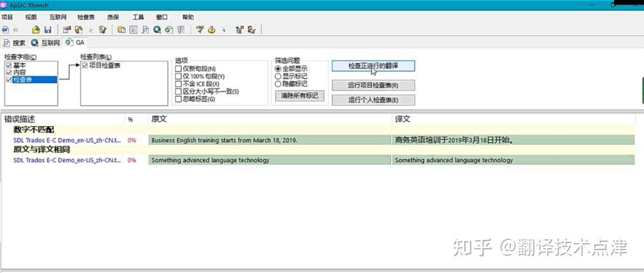Select the 数字不匹配 group heading
The height and width of the screenshot is (273, 644).
(x=34, y=130)
